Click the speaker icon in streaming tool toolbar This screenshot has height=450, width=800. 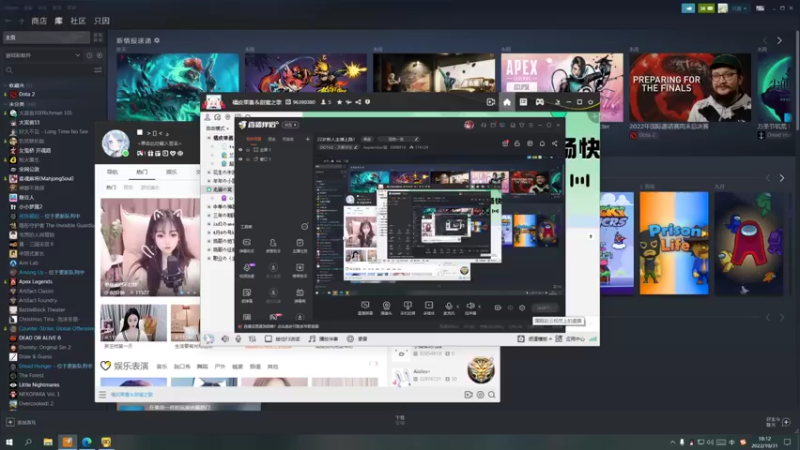[469, 306]
